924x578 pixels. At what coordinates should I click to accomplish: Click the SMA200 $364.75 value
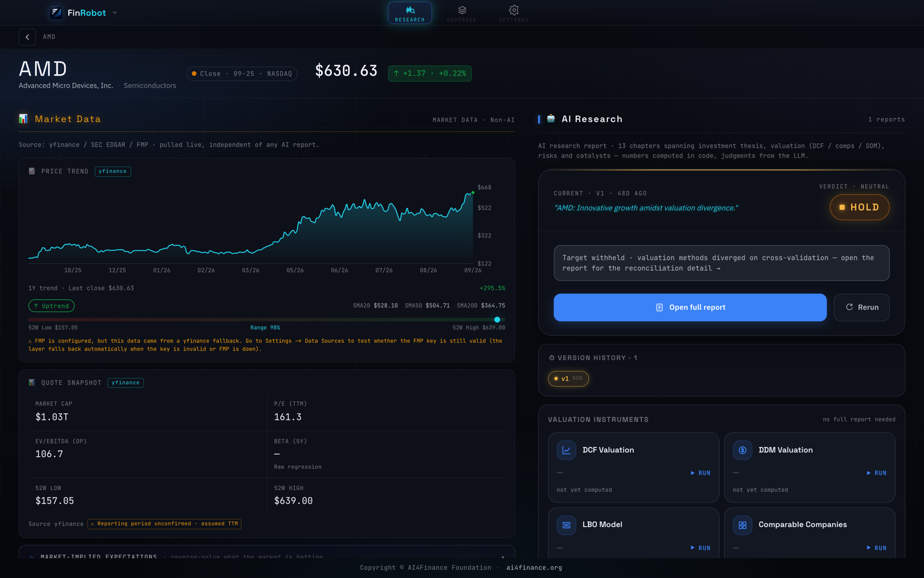tap(481, 306)
